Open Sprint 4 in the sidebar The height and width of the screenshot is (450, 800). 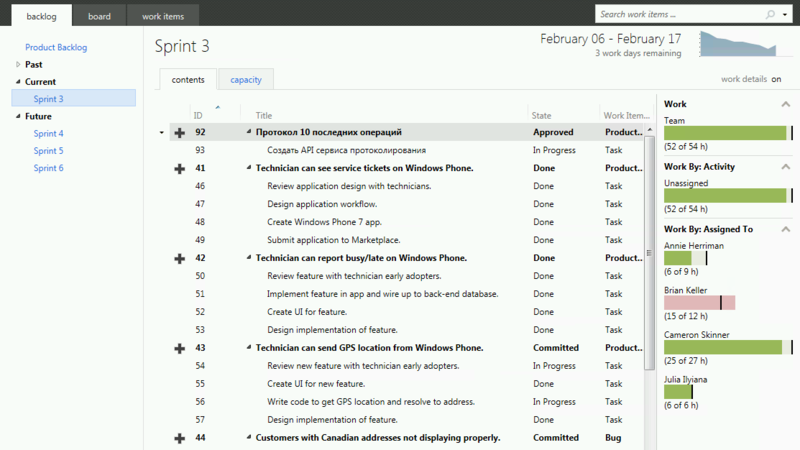48,133
